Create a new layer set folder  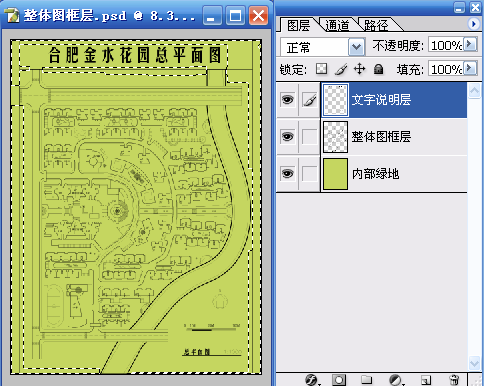coord(367,380)
